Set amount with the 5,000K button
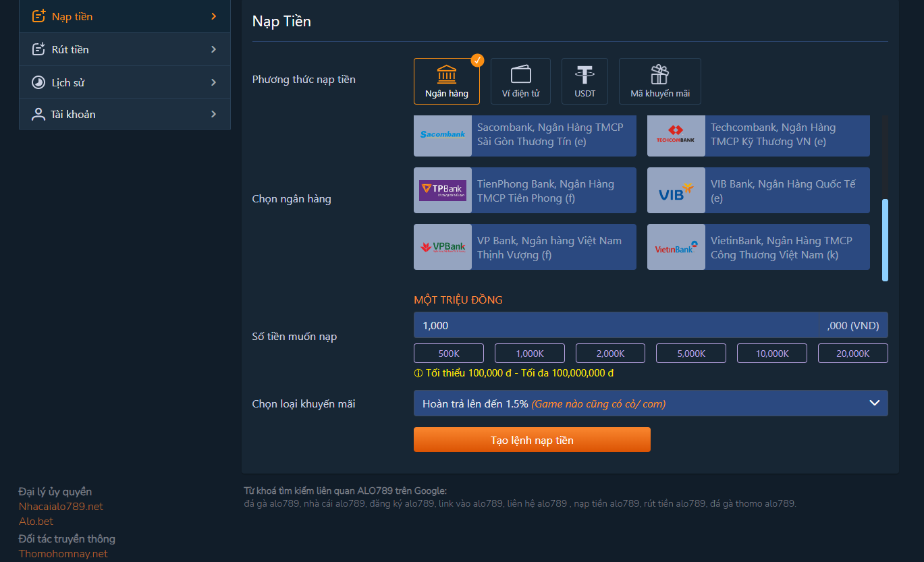The height and width of the screenshot is (562, 924). (691, 354)
